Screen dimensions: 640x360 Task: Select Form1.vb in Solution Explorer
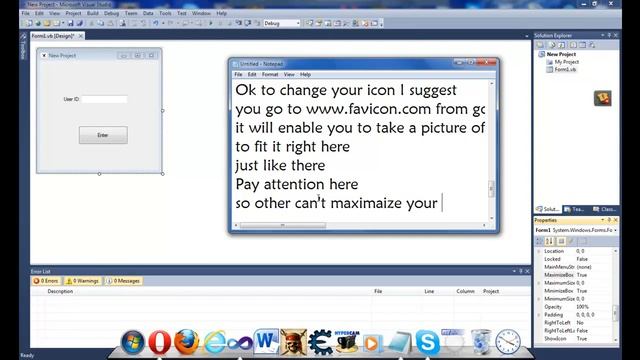pyautogui.click(x=562, y=69)
